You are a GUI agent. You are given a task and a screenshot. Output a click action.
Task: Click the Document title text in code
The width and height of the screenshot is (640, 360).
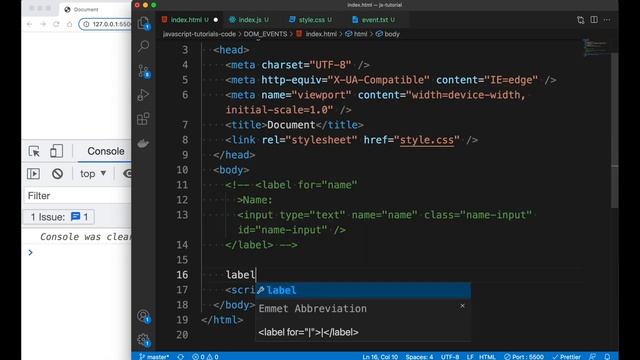pos(291,125)
